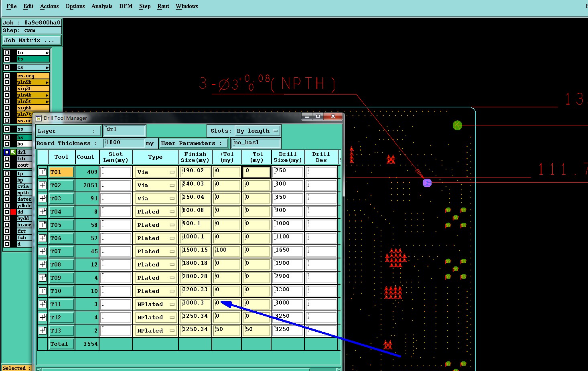
Task: Click the Job Matrix button
Action: tap(32, 40)
